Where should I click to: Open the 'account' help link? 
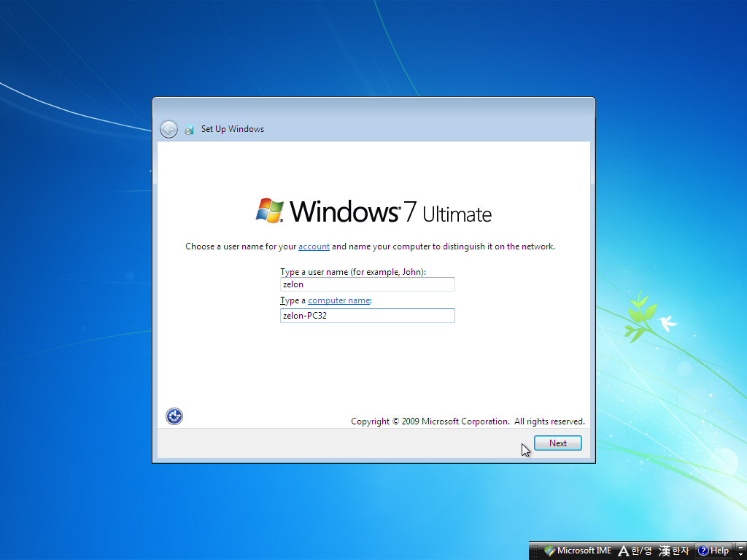[x=314, y=246]
